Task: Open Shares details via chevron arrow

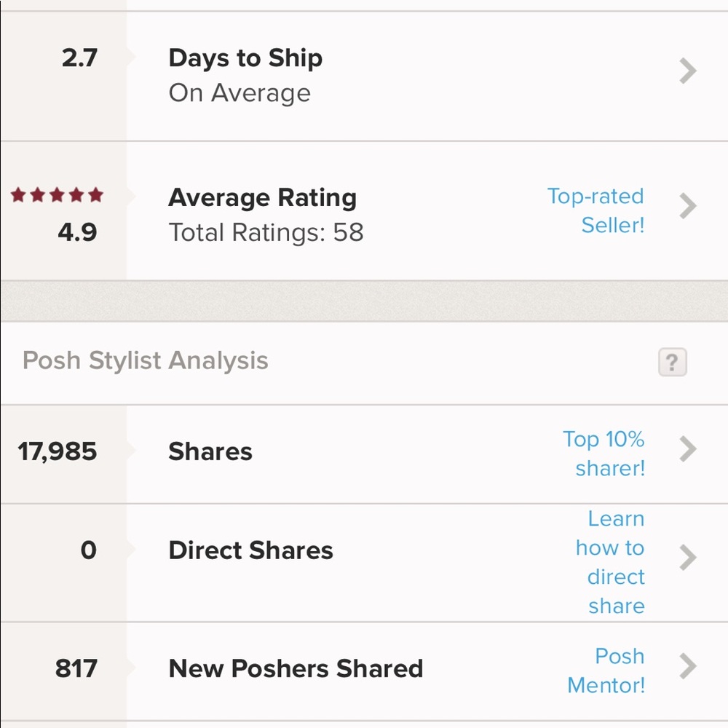Action: pos(688,449)
